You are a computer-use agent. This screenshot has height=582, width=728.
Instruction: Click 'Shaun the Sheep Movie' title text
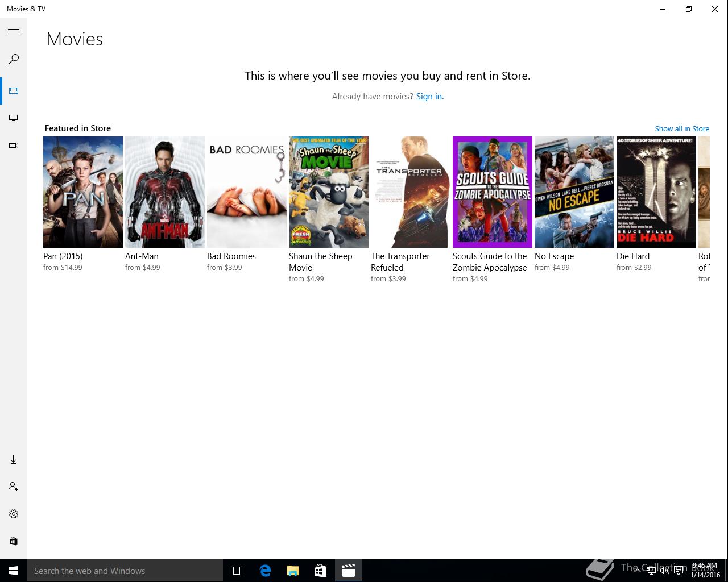[321, 262]
